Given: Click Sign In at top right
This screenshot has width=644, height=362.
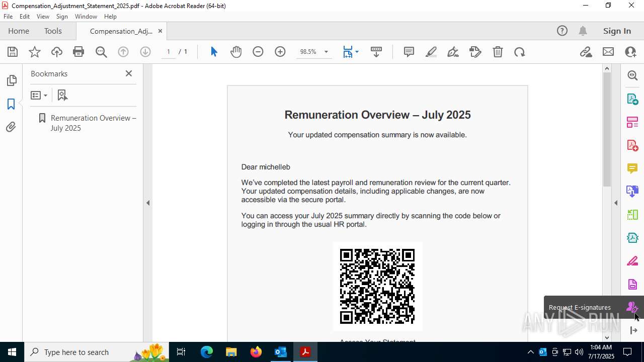Looking at the screenshot, I should 617,31.
